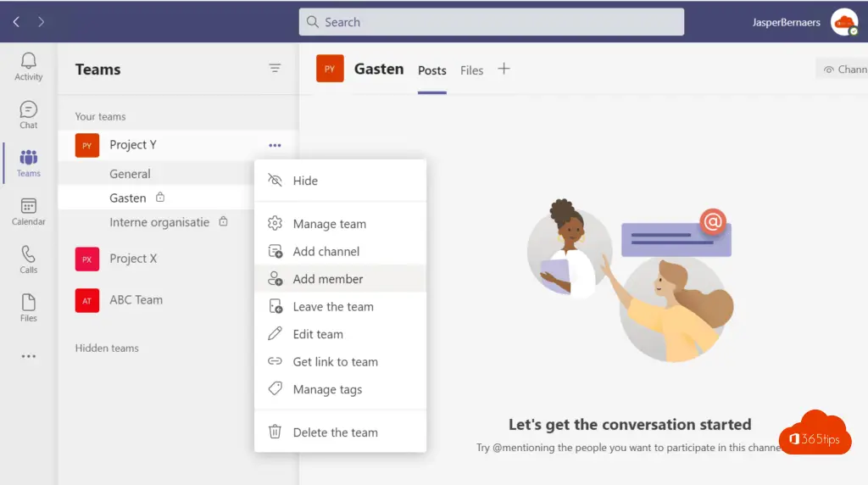
Task: Open JasperBernaers profile avatar
Action: point(843,22)
